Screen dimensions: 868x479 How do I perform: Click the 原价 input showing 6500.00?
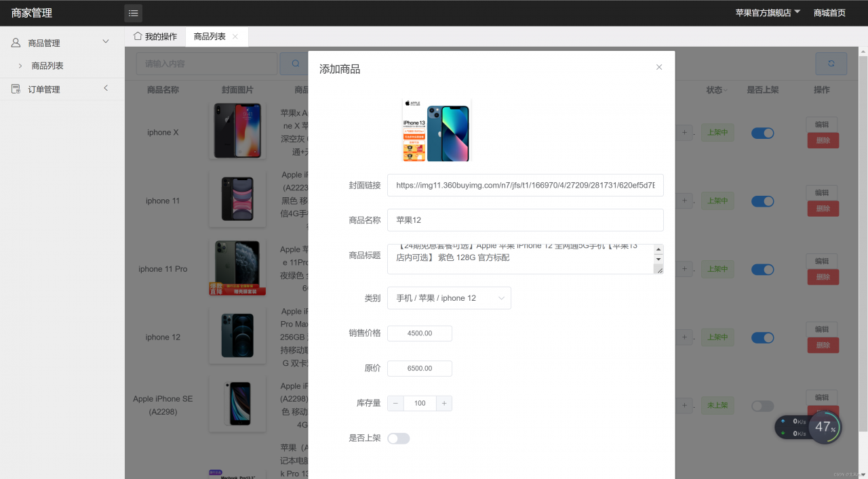420,369
